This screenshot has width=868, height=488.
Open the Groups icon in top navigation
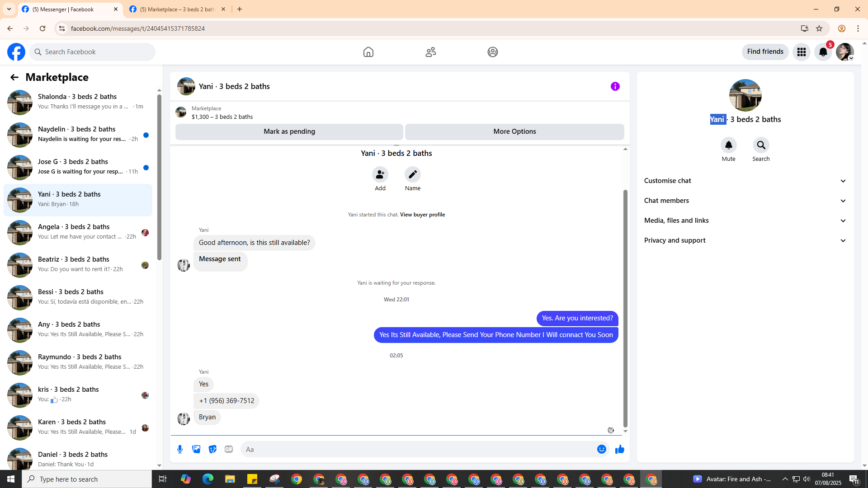coord(493,52)
